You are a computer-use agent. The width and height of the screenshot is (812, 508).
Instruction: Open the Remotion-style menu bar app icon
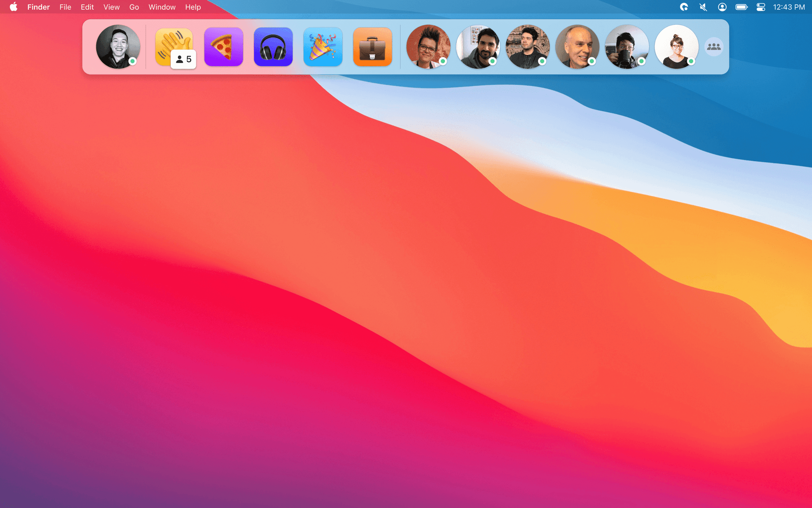(x=684, y=7)
